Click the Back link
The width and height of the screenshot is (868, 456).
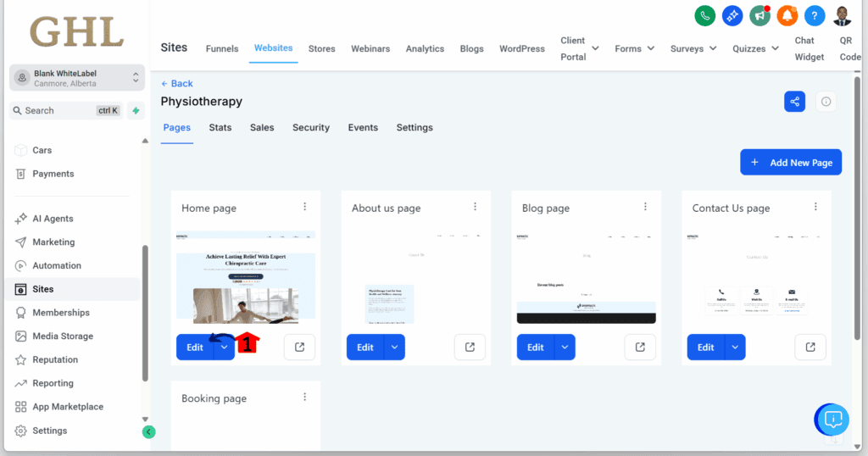pos(176,84)
